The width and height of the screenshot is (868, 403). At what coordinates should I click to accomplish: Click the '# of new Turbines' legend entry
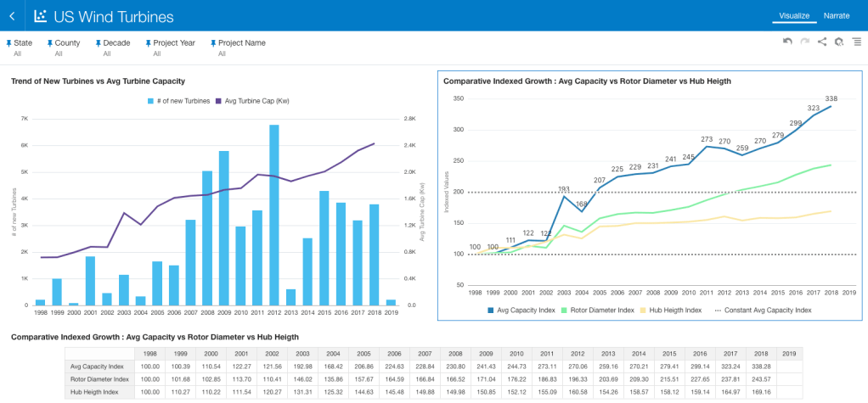point(183,101)
